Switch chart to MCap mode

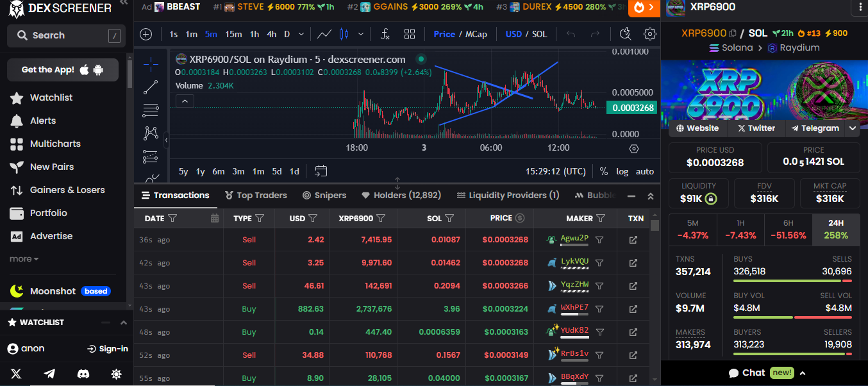click(476, 34)
